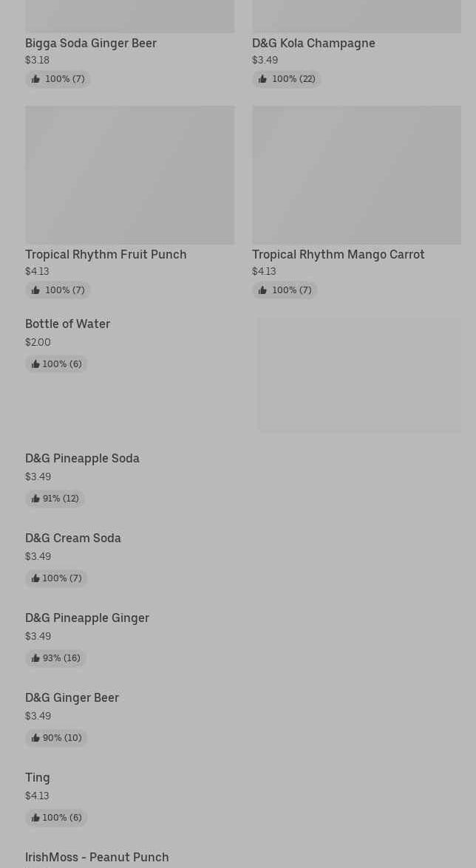This screenshot has width=476, height=868.
Task: Click thumbs-up icon under Ting
Action: [35, 818]
